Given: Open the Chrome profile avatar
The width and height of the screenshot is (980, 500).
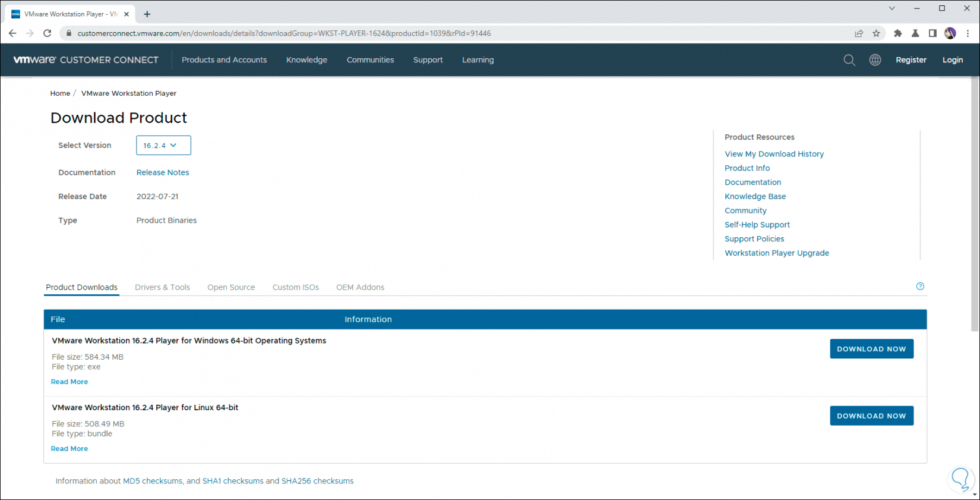Looking at the screenshot, I should click(950, 33).
